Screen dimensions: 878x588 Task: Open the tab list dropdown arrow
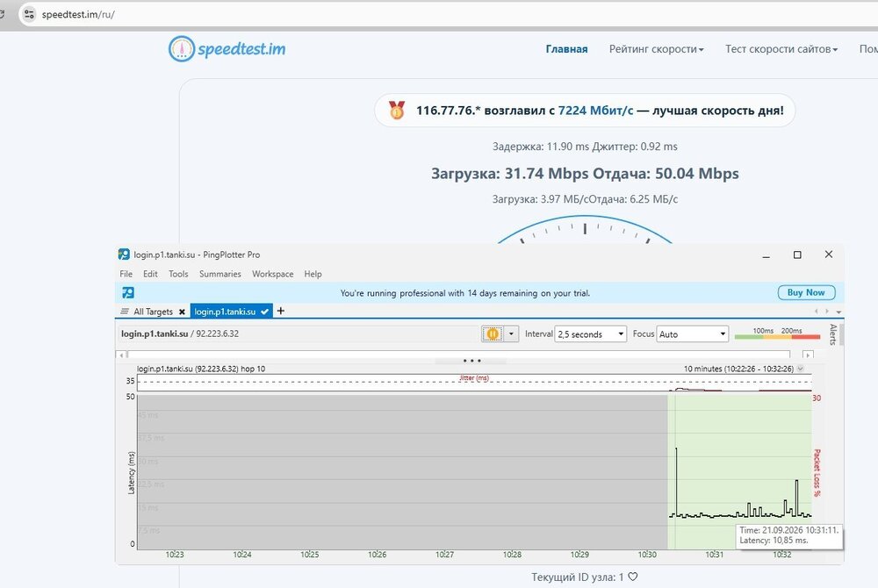[x=838, y=312]
